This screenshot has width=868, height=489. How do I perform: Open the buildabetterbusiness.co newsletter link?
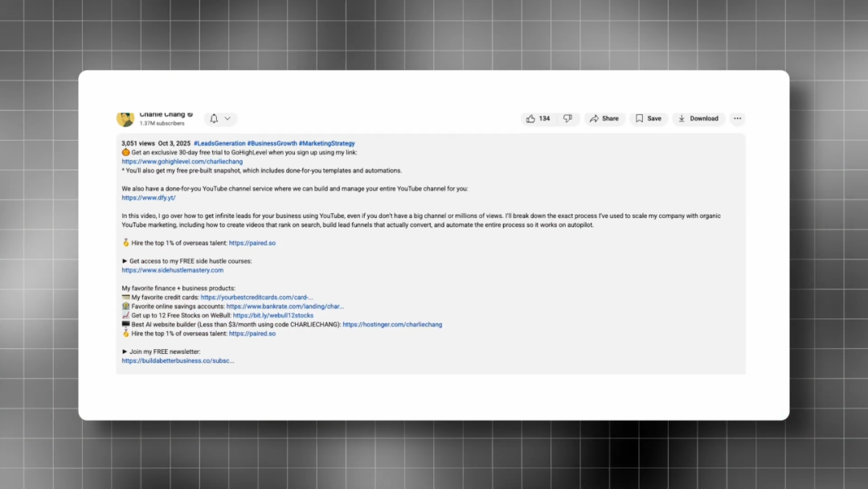pyautogui.click(x=178, y=361)
